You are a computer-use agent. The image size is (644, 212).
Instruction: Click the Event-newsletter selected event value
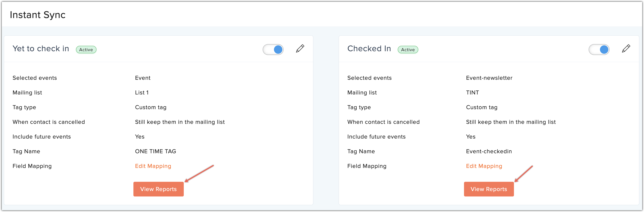coord(489,78)
